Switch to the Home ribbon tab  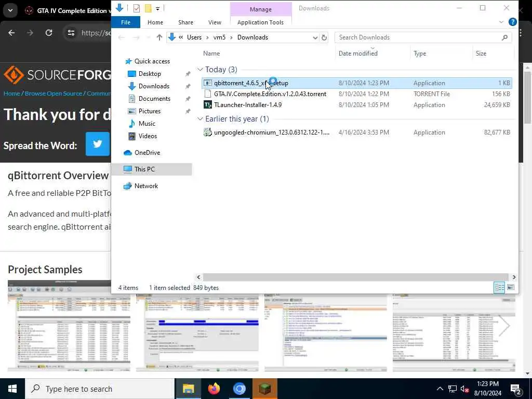click(x=155, y=22)
